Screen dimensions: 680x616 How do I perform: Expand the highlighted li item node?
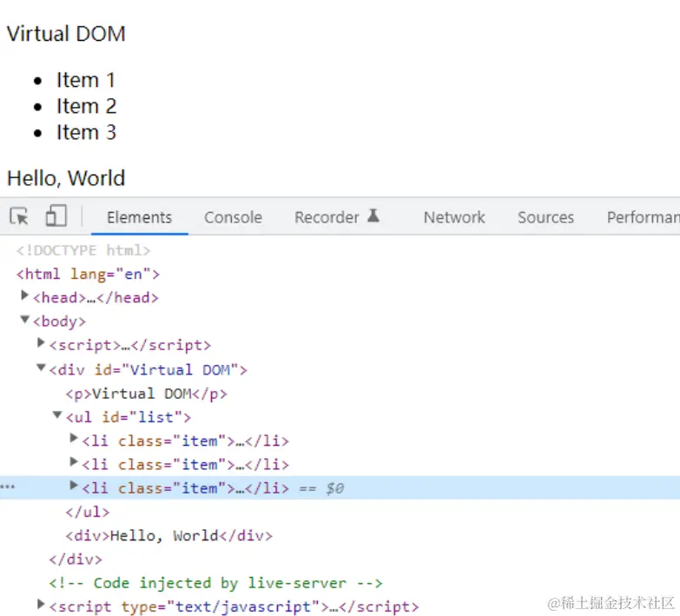74,486
